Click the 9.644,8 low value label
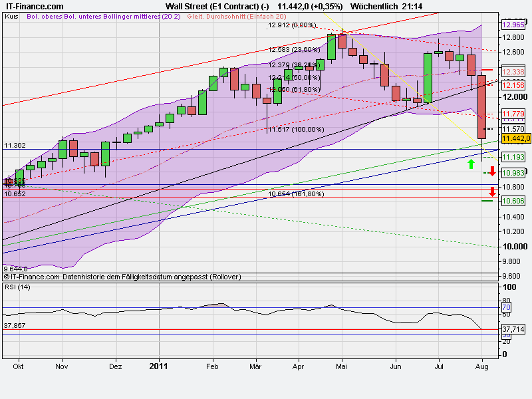Viewport: 532px width, 399px height. (15, 269)
